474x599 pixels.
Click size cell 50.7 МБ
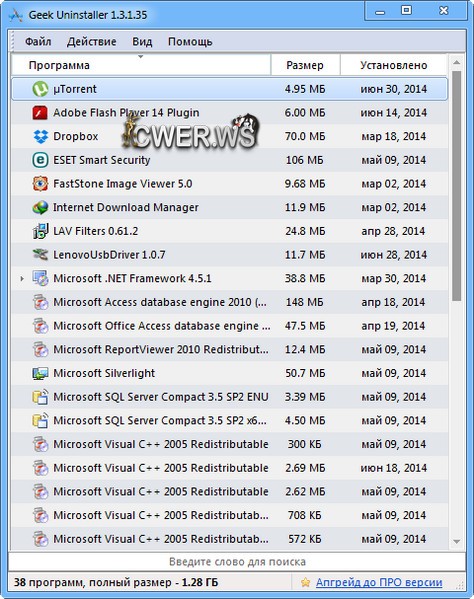tap(305, 373)
